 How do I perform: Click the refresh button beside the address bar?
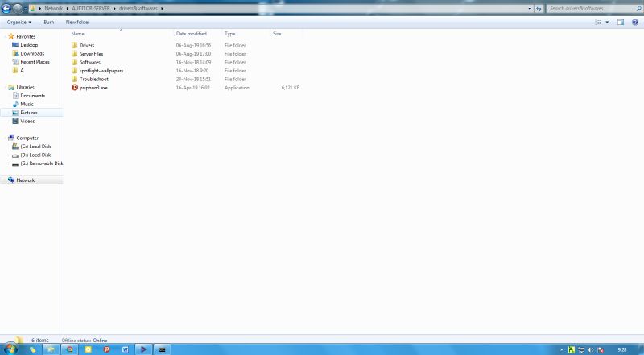tap(539, 8)
